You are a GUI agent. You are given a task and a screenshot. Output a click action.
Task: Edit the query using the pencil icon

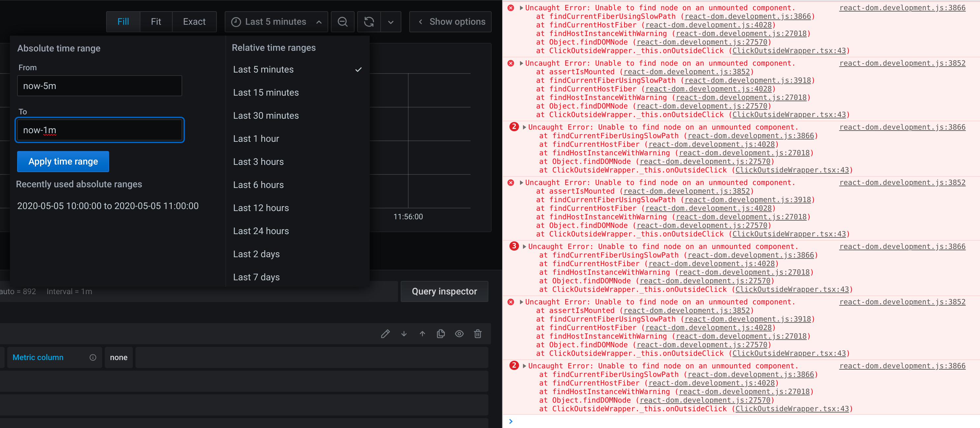[x=386, y=334]
